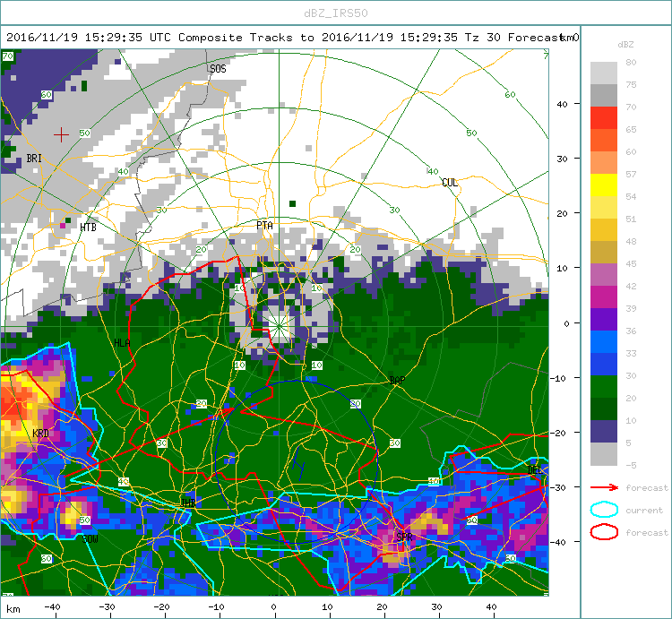Click the 0 tick on bottom axis
The height and width of the screenshot is (619, 672).
[273, 606]
